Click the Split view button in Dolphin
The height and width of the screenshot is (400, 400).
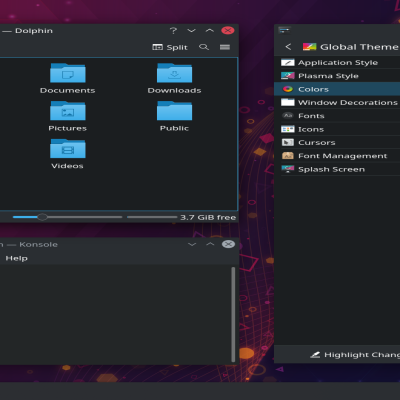tap(170, 47)
